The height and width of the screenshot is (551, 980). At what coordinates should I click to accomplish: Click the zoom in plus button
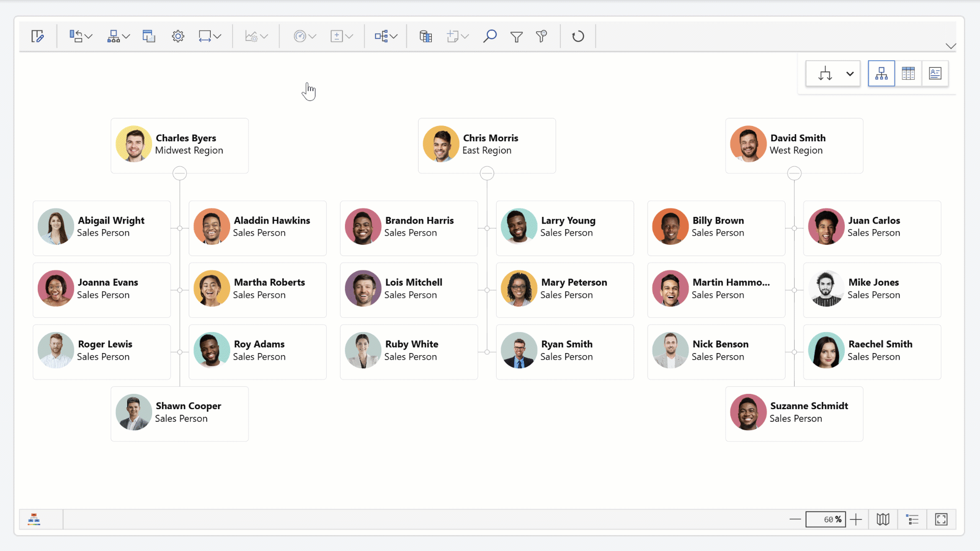(856, 519)
